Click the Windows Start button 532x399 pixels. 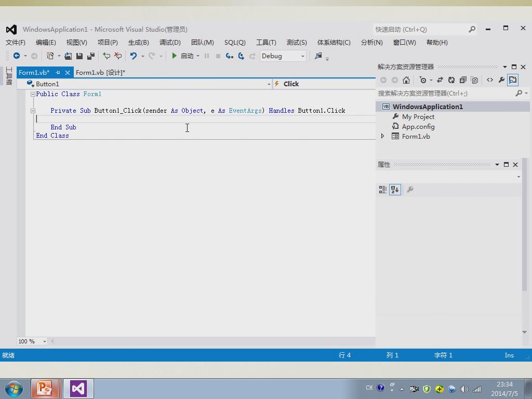14,389
